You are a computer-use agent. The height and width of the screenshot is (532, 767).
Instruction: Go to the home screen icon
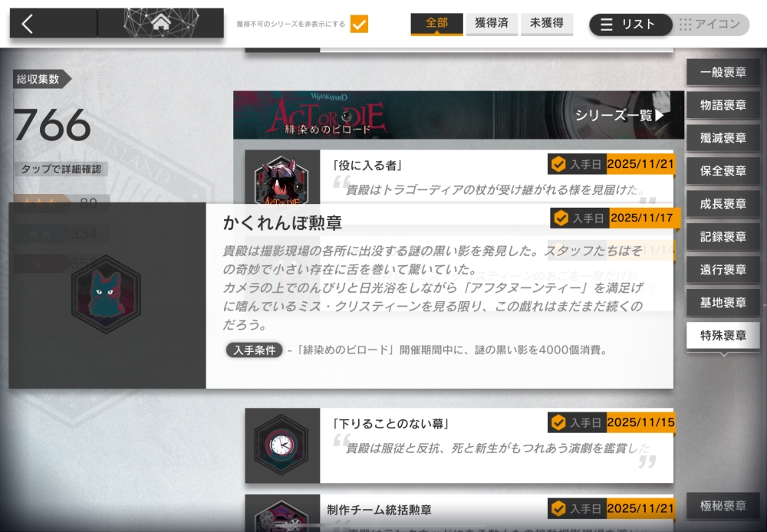pyautogui.click(x=161, y=24)
